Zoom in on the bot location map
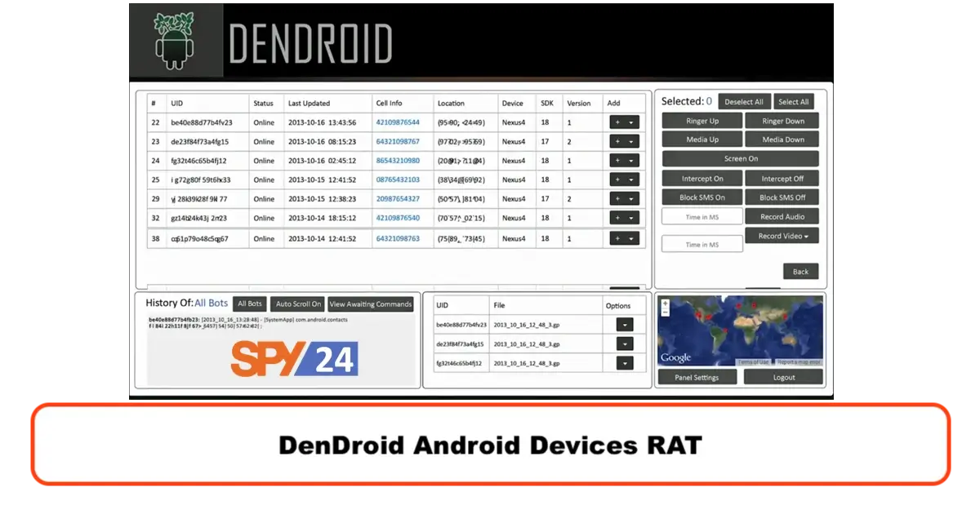 pos(666,304)
